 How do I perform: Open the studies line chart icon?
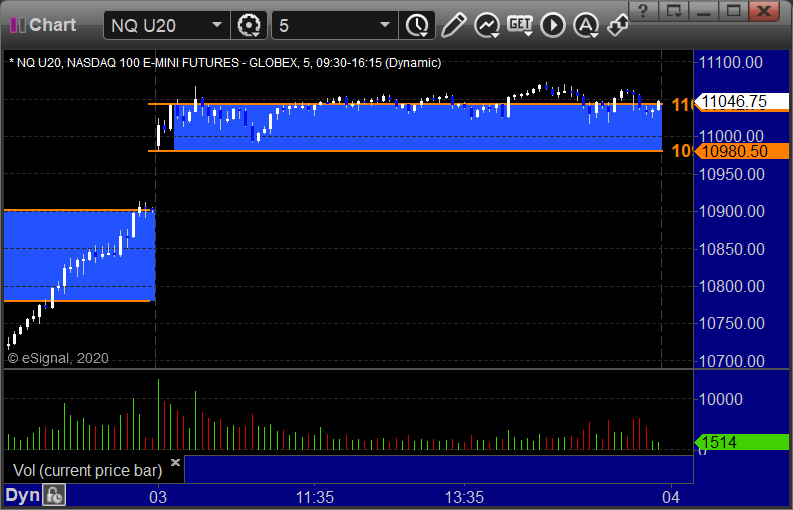click(x=487, y=25)
